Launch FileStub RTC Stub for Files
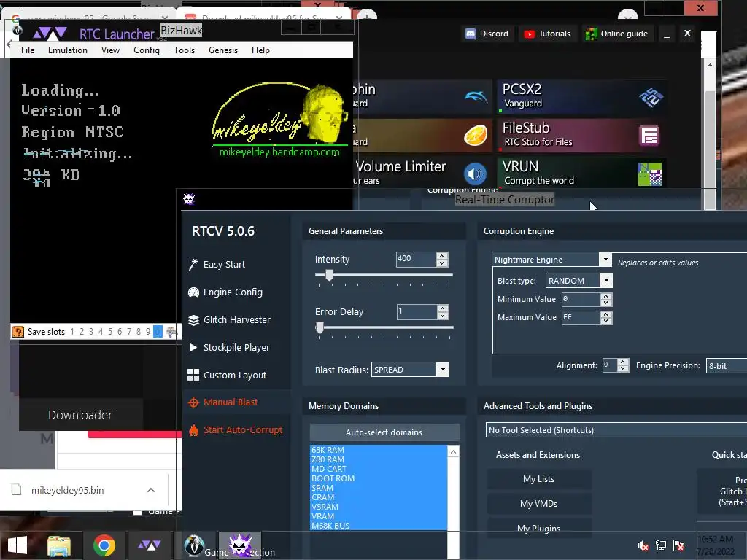 tap(581, 135)
